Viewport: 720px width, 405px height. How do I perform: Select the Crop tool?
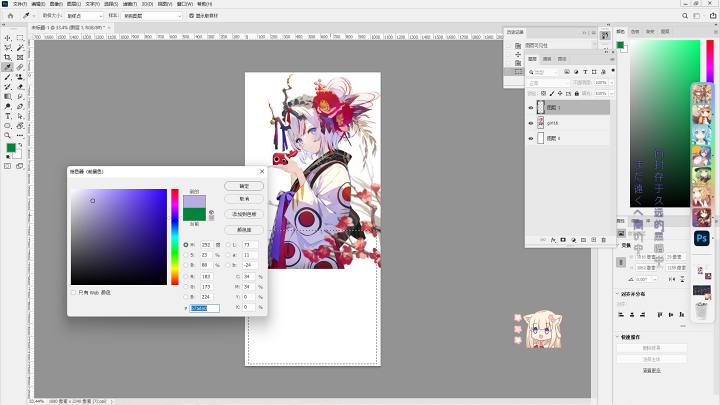point(8,57)
